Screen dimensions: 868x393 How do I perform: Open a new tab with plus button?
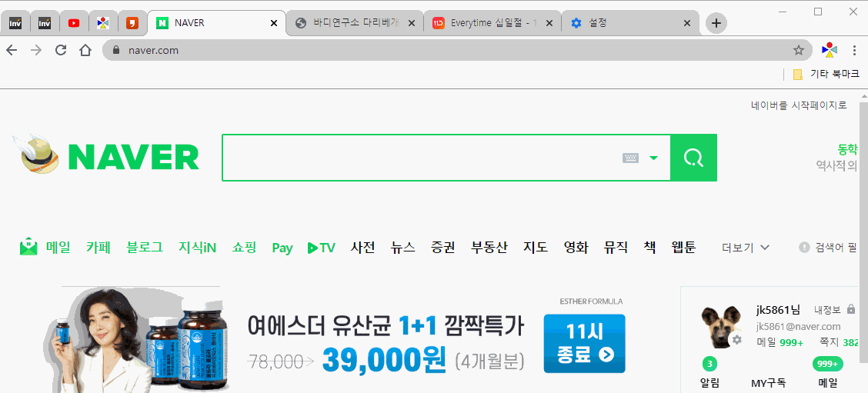[716, 23]
